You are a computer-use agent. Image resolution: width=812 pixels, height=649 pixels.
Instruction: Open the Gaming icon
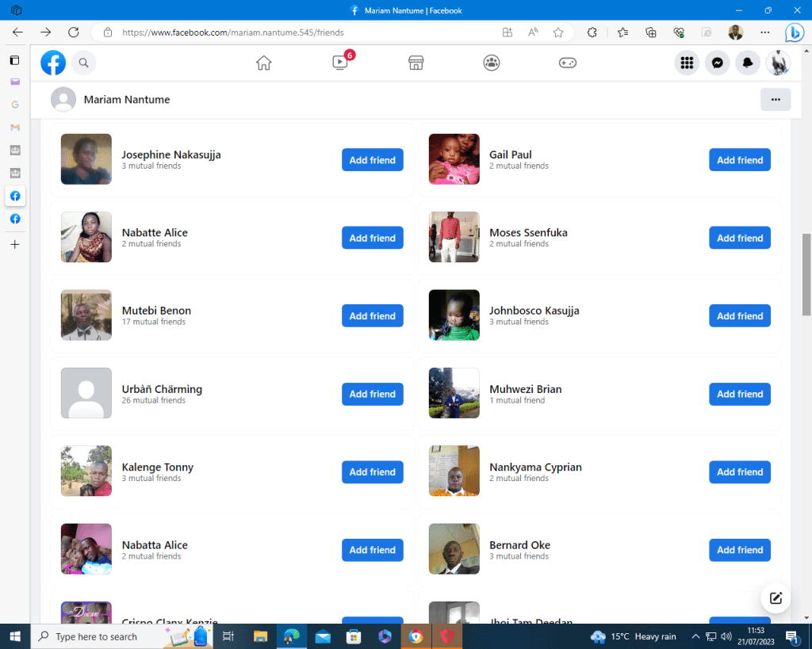click(x=568, y=63)
